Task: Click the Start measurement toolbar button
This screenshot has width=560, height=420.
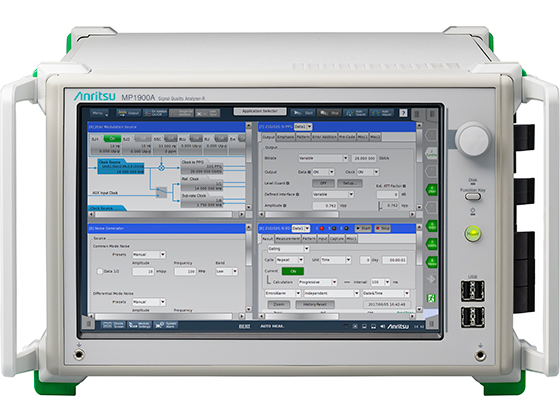Action: tap(302, 113)
